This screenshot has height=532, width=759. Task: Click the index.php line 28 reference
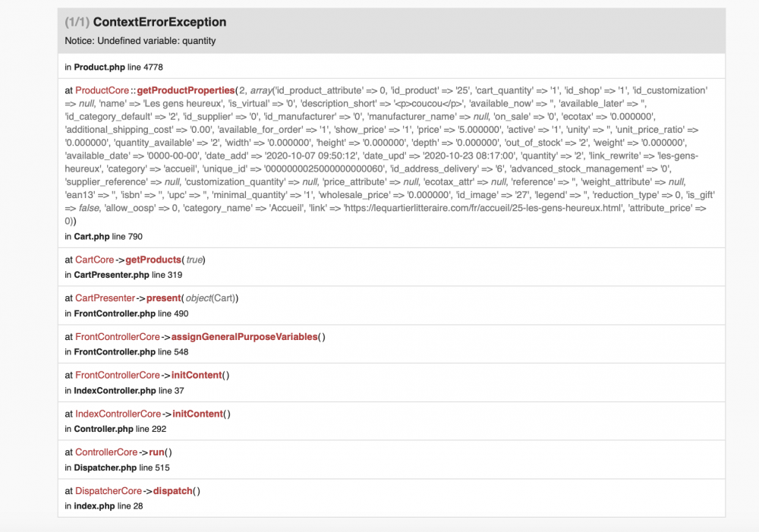104,506
